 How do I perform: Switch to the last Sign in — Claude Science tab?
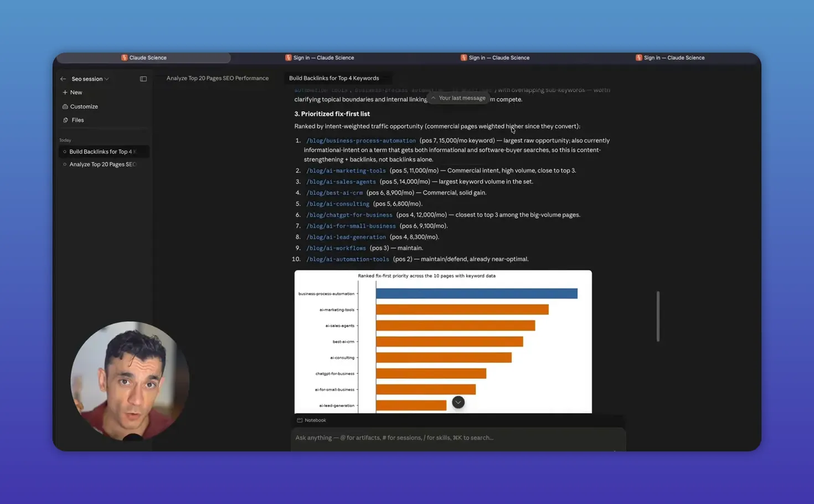pyautogui.click(x=670, y=58)
